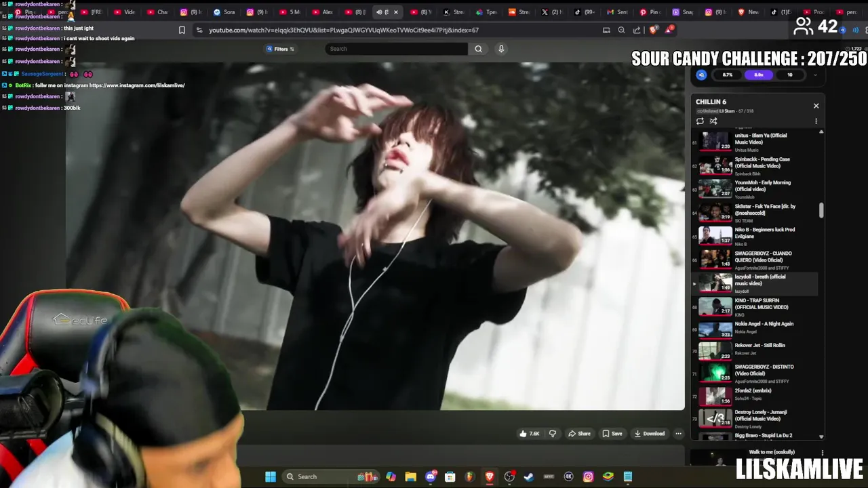Open the three-dot more actions under video
This screenshot has height=488, width=868.
click(x=678, y=434)
